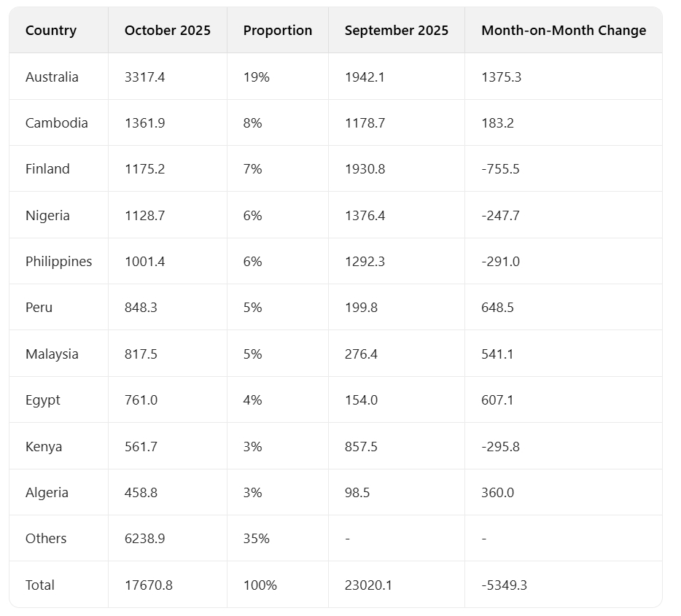Select the Algeria row label
This screenshot has height=616, width=681.
point(47,492)
